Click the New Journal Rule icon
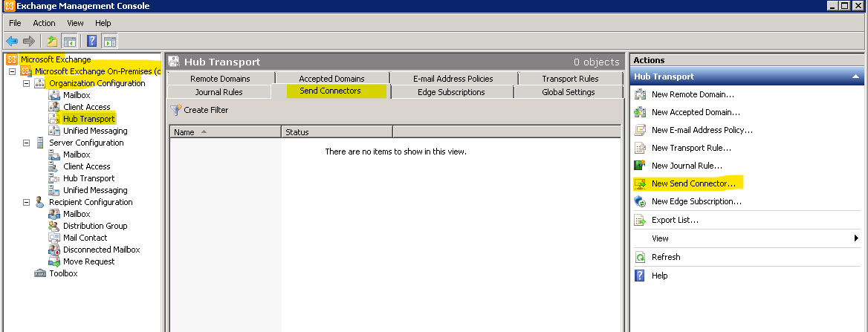868x332 pixels. [x=639, y=166]
